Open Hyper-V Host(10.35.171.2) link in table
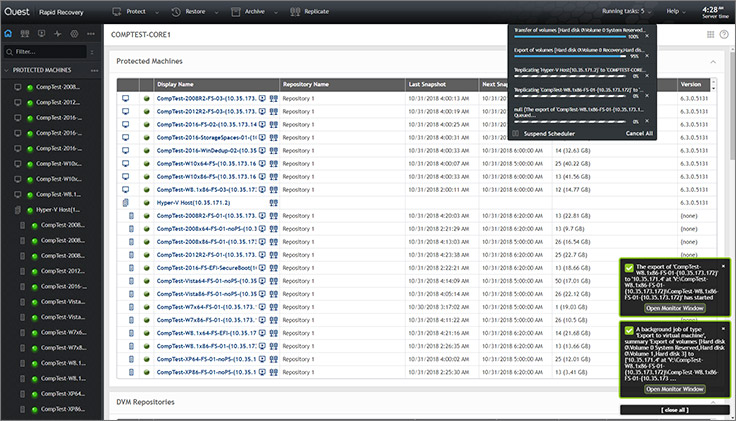 coord(193,203)
